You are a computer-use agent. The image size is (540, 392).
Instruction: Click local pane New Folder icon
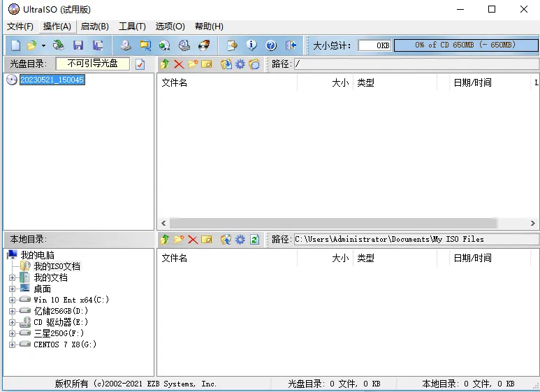(179, 240)
